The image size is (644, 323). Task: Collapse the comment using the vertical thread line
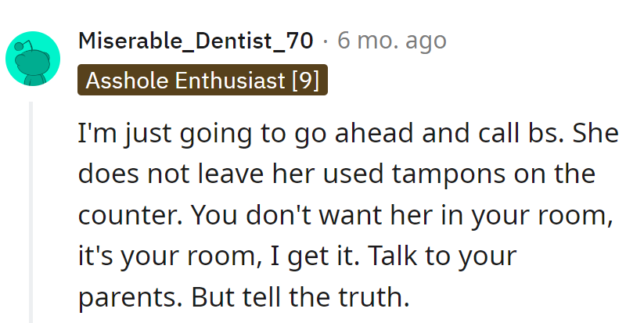click(x=31, y=211)
